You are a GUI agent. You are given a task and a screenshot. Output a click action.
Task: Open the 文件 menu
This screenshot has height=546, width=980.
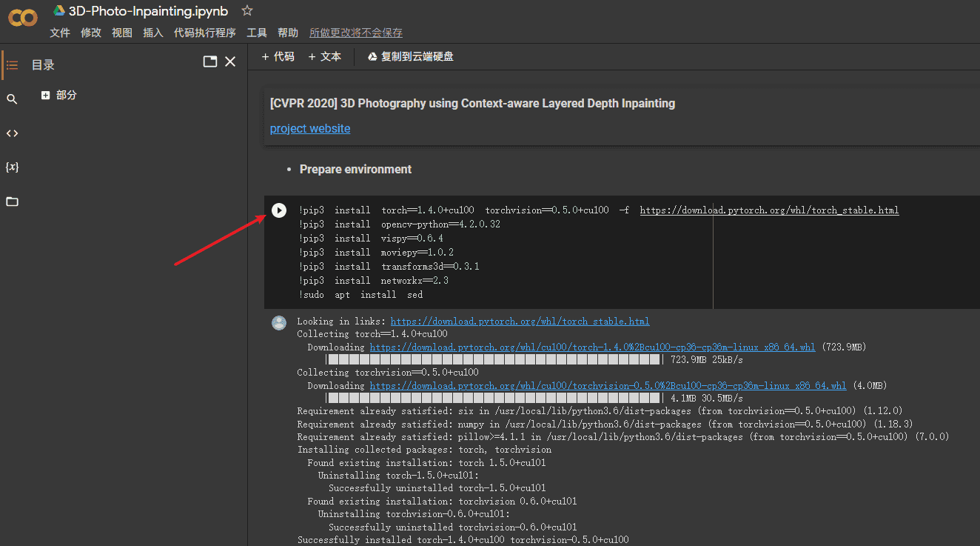coord(60,33)
